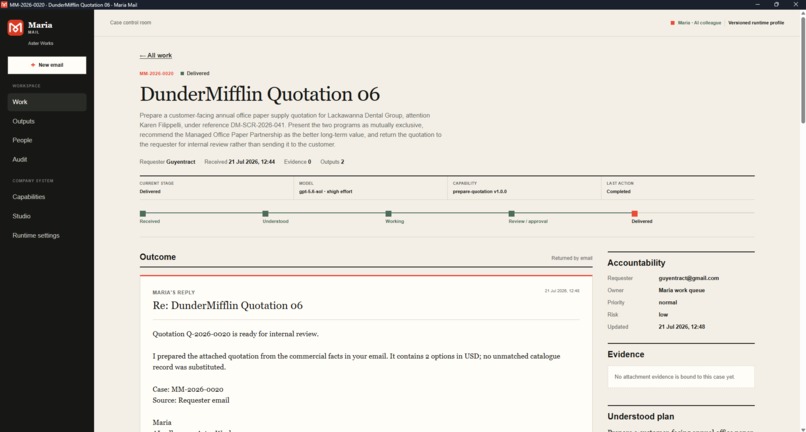Image resolution: width=806 pixels, height=432 pixels.
Task: Click the Requester Guyentract label
Action: click(x=167, y=162)
